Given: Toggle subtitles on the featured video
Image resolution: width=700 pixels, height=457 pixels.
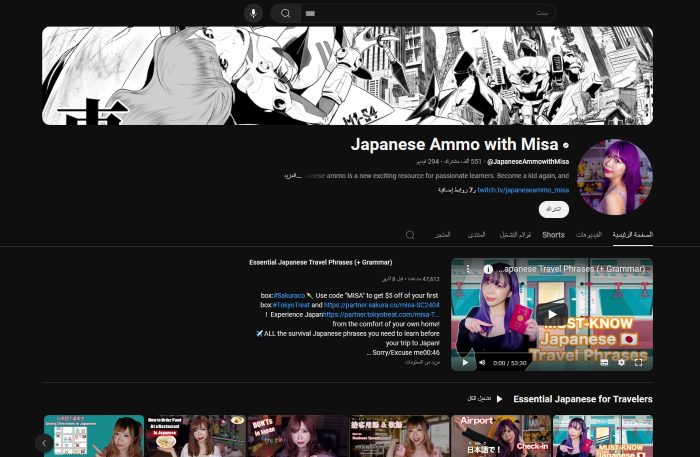Looking at the screenshot, I should [x=603, y=363].
